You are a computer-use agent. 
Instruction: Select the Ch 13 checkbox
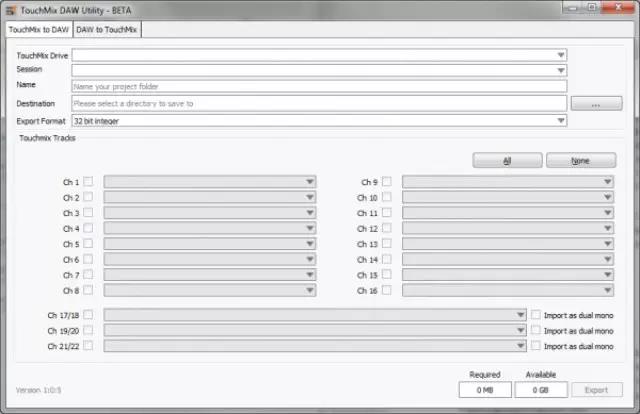point(387,243)
